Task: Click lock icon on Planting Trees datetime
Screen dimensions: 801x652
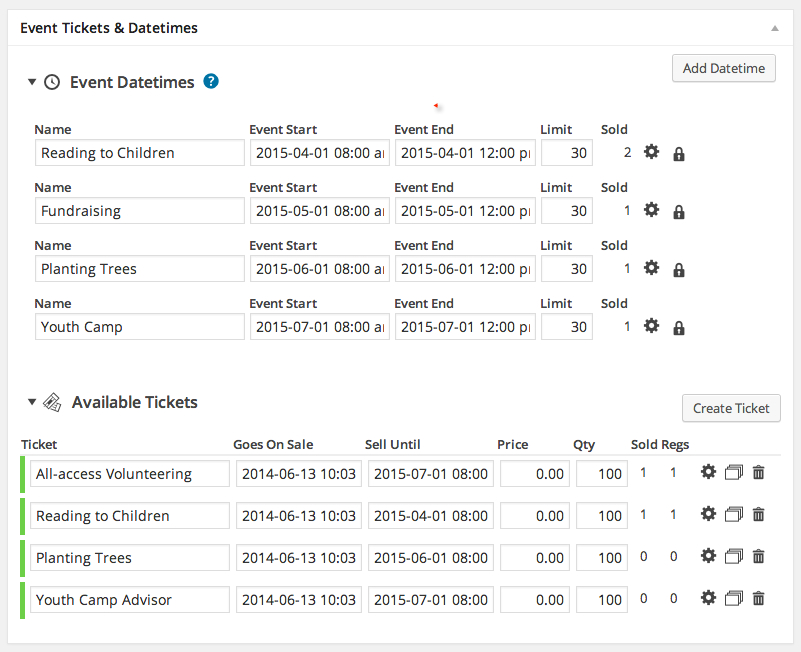Action: click(678, 270)
